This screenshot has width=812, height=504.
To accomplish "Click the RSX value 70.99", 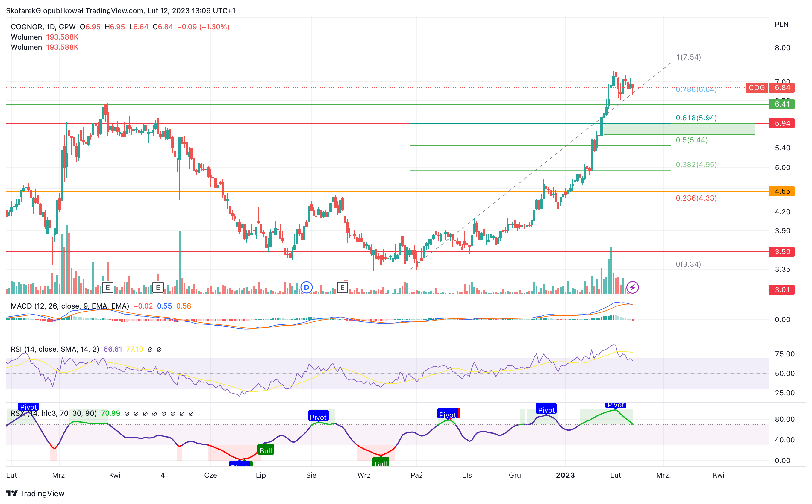I will pos(110,413).
